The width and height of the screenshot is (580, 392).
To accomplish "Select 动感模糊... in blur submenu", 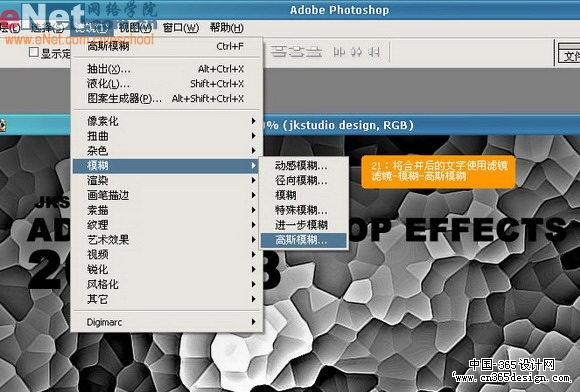I will (x=304, y=166).
